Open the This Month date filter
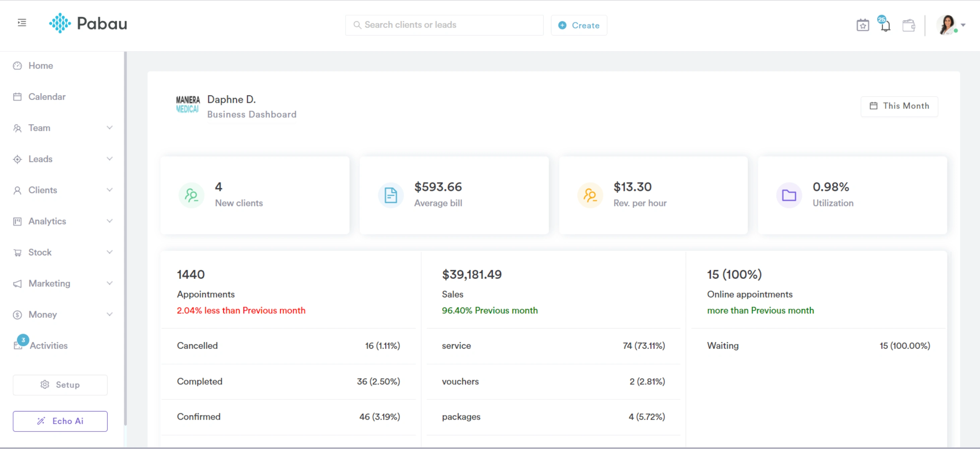Screen dimensions: 980x449 pos(899,106)
